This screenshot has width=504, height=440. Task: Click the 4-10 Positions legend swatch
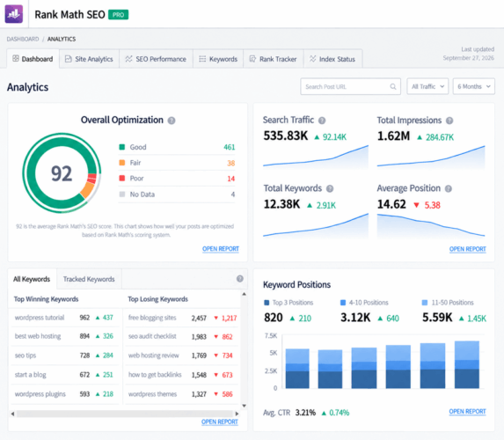click(x=343, y=303)
